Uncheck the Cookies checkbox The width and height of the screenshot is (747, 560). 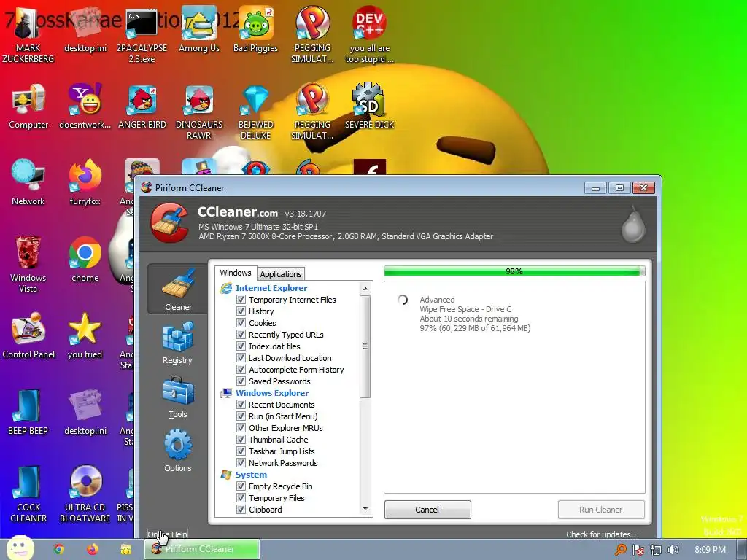tap(241, 323)
